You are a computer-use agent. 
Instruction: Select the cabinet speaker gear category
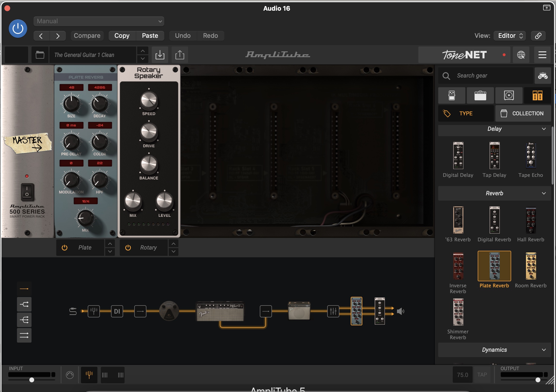[x=509, y=95]
